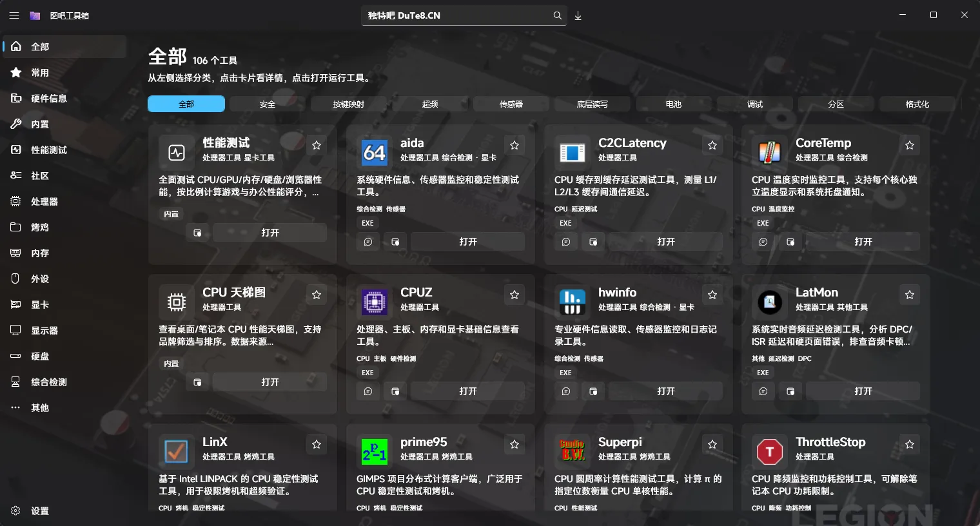980x526 pixels.
Task: Toggle the hamburger navigation menu
Action: [x=14, y=15]
